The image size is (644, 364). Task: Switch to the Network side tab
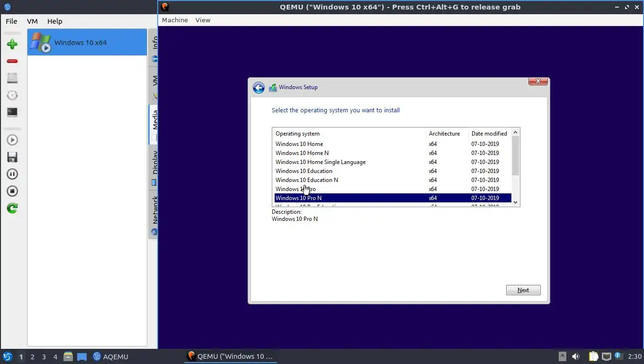153,214
